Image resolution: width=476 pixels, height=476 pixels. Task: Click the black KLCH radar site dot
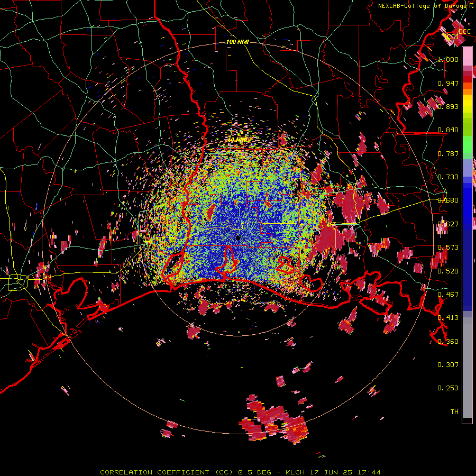[238, 238]
